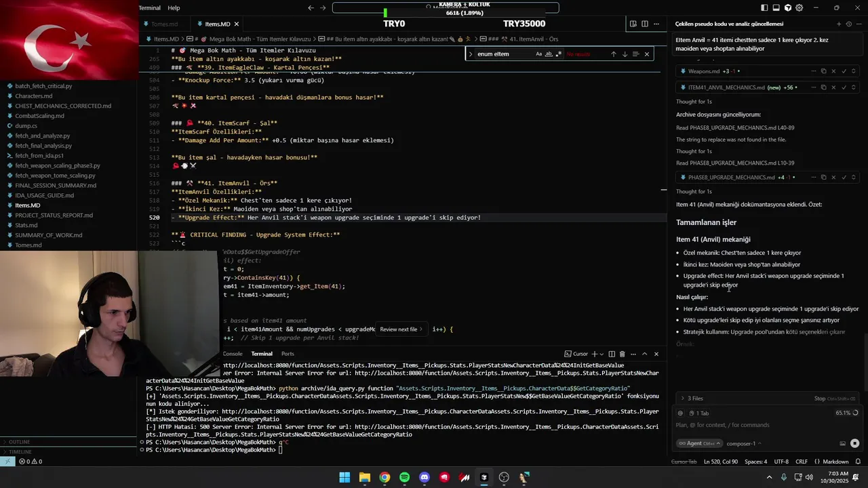The height and width of the screenshot is (488, 868).
Task: Go forward with the right arrow
Action: click(x=323, y=7)
